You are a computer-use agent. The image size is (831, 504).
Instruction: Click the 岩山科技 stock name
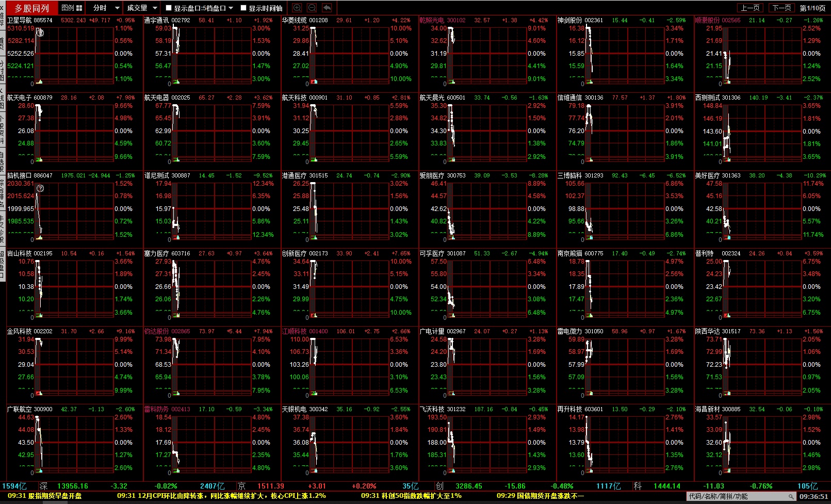[x=20, y=253]
